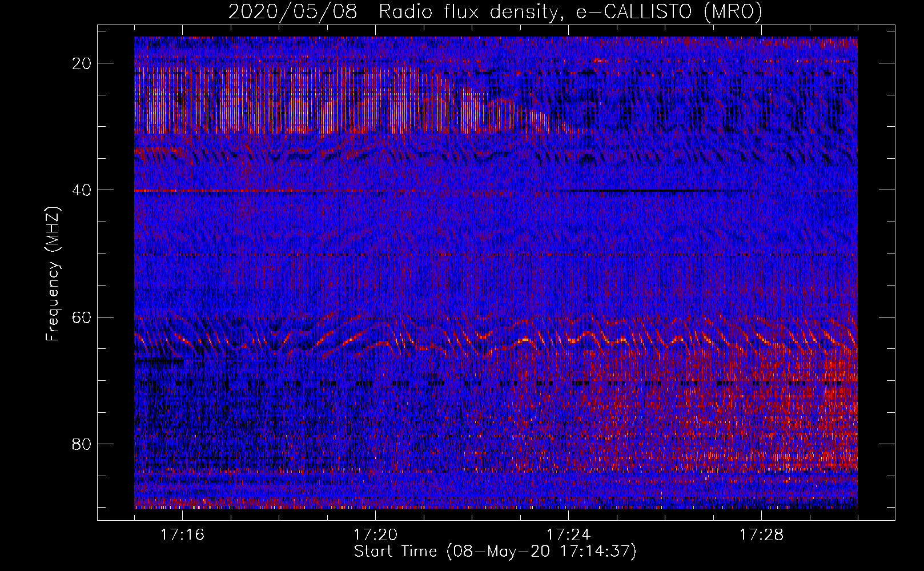Click the 'Start Time (08-May-20 17:14:37)' label
924x571 pixels.
[x=495, y=552]
